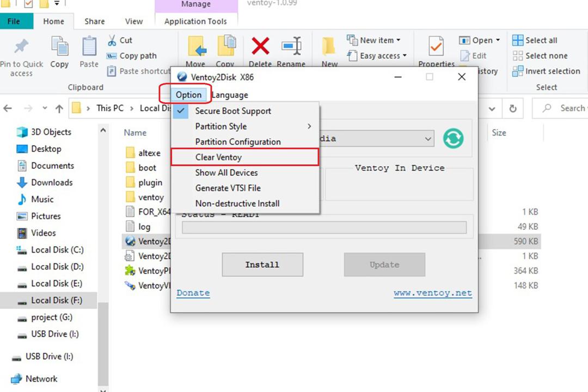Screen dimensions: 588x392
Task: Click the Install button in Ventoy2Disk
Action: tap(262, 265)
